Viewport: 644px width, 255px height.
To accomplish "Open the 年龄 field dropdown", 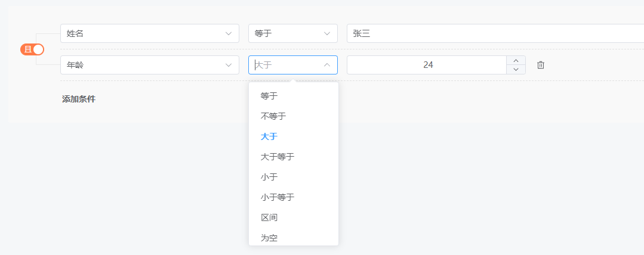I will [149, 65].
